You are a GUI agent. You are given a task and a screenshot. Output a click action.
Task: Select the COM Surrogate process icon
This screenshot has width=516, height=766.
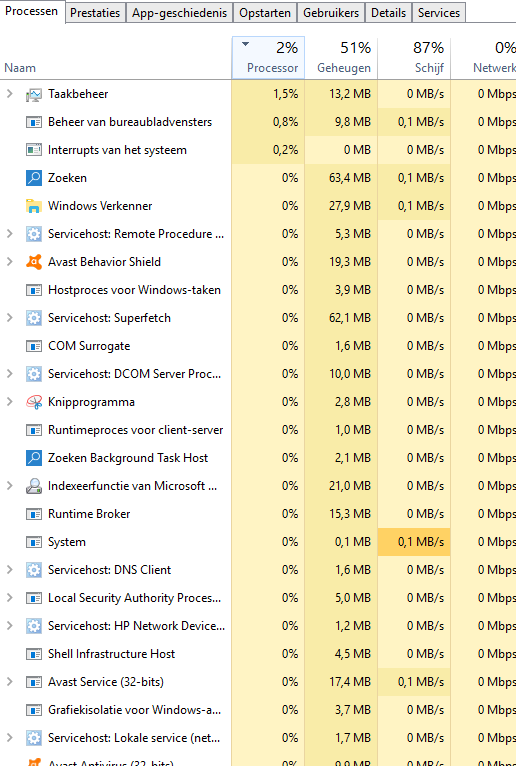(34, 346)
